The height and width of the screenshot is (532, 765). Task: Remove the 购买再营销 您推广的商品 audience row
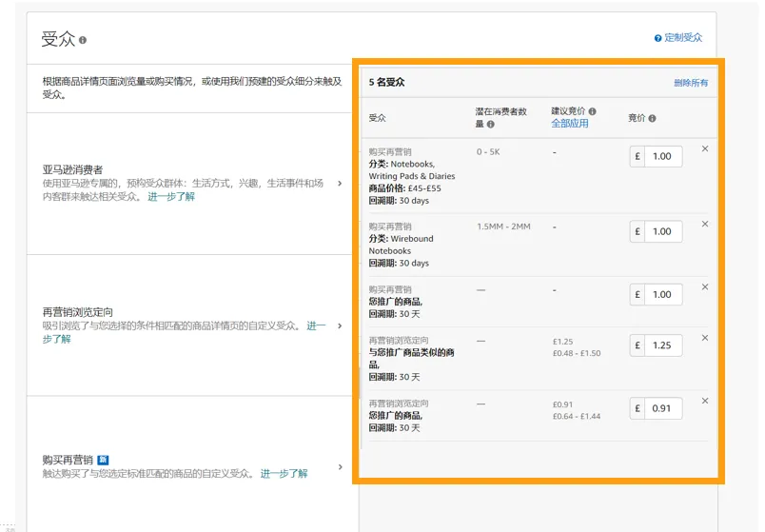pyautogui.click(x=705, y=287)
